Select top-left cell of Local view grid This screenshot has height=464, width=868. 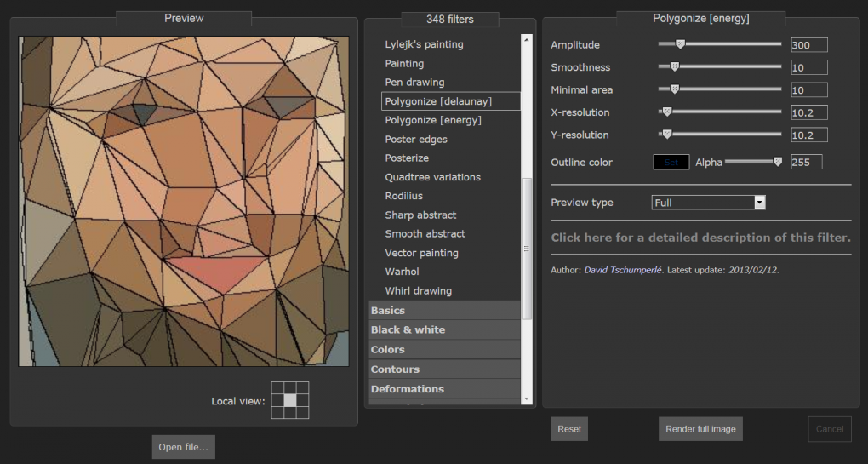pyautogui.click(x=277, y=387)
